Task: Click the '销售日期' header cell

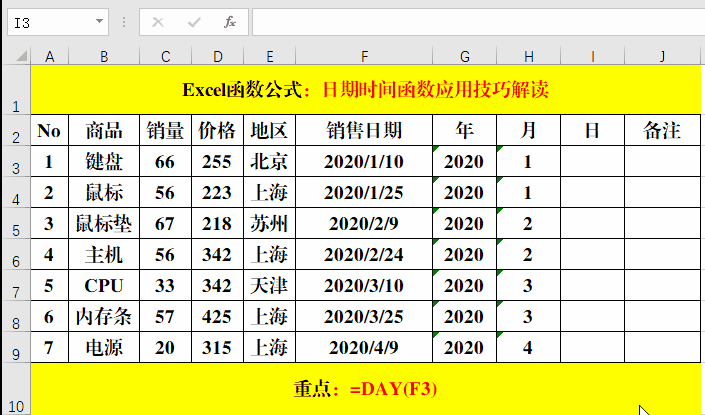Action: tap(364, 130)
